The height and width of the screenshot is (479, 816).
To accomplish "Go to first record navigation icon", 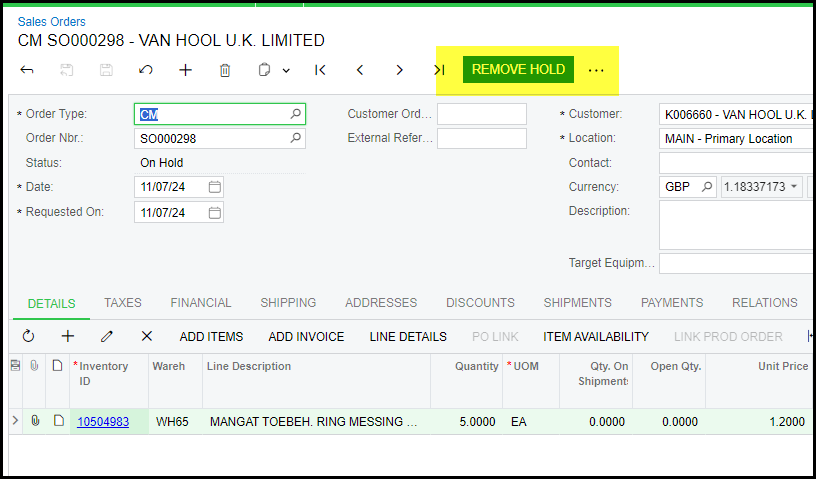I will 320,70.
